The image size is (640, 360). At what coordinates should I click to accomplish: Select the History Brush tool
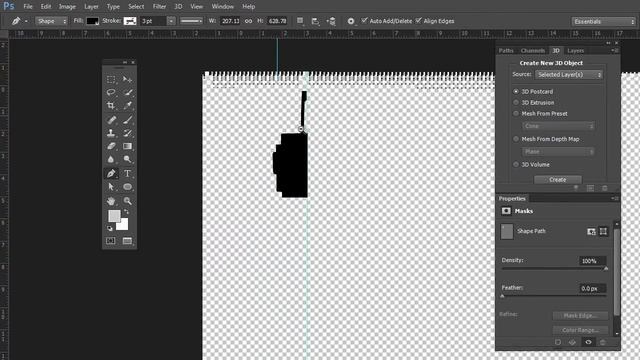[127, 133]
